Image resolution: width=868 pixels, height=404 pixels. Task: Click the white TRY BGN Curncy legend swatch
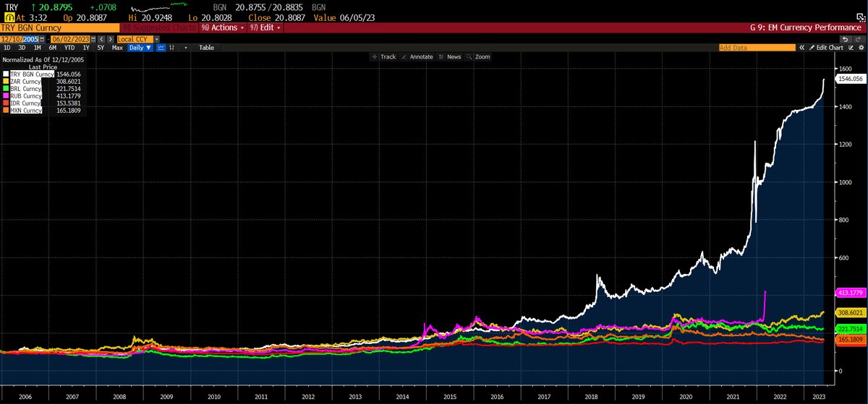pos(6,74)
